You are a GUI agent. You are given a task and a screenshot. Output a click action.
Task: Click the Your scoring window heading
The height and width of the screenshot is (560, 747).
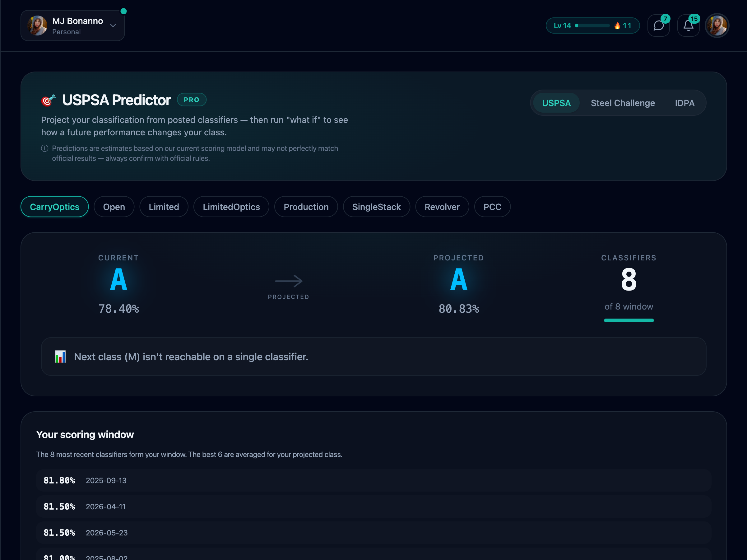click(85, 434)
